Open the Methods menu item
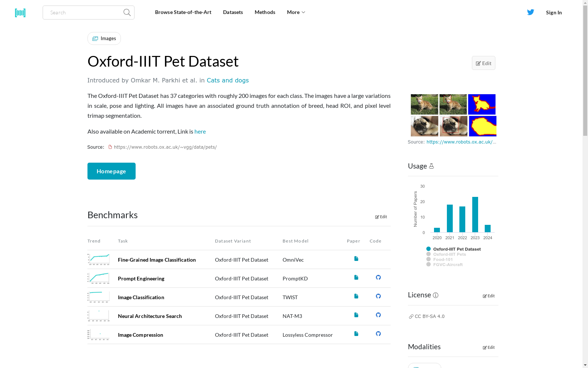This screenshot has height=368, width=588. click(265, 12)
